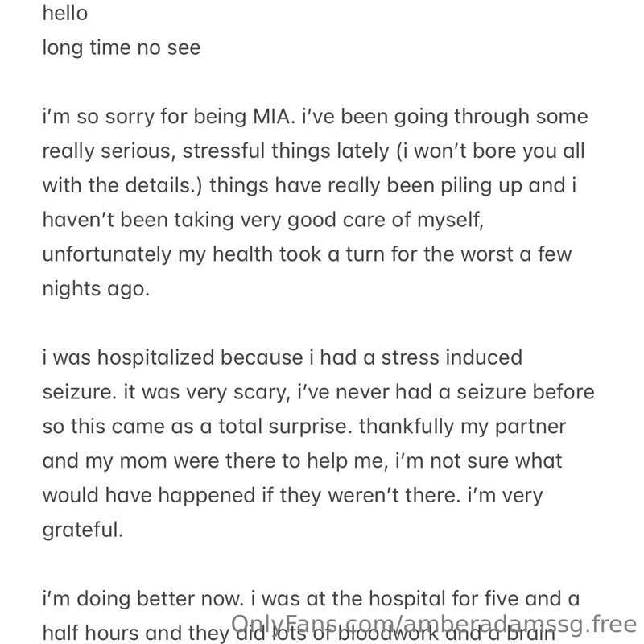Viewport: 644px width, 644px height.
Task: Click the OnlyFans.com/amberadamssg.free watermark link
Action: (x=434, y=625)
